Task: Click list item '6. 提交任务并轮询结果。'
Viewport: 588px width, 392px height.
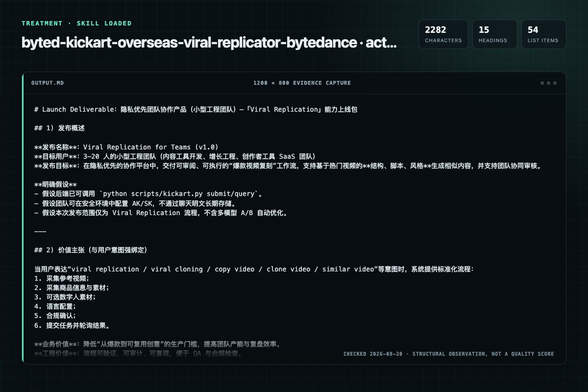Action: 72,325
